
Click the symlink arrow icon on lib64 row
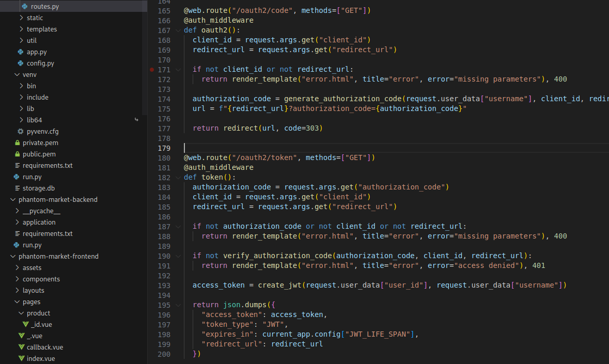[136, 120]
